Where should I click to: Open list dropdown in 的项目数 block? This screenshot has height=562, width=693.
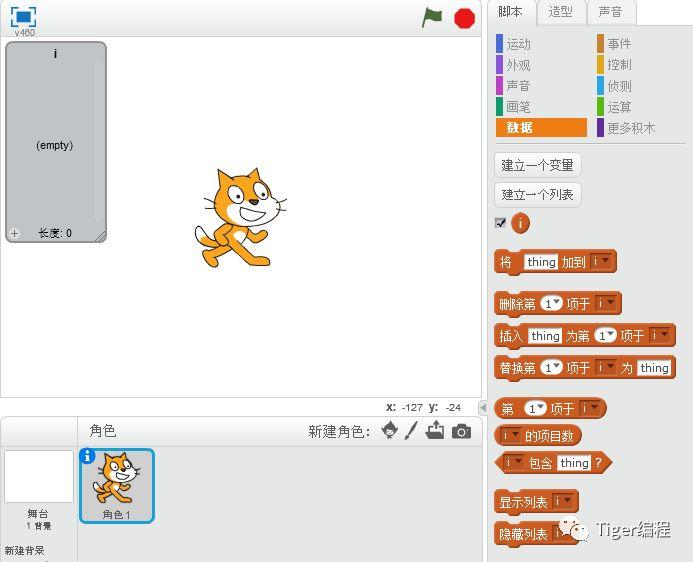(510, 436)
